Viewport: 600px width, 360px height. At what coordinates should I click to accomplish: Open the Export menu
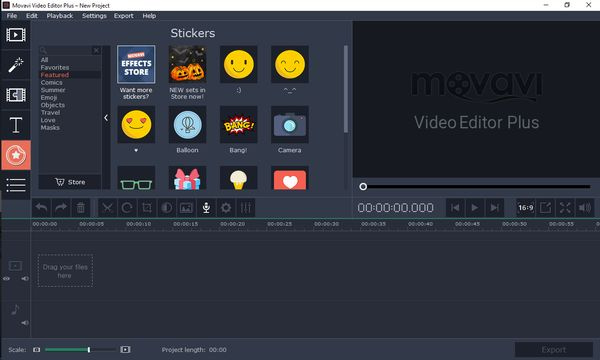[x=124, y=16]
